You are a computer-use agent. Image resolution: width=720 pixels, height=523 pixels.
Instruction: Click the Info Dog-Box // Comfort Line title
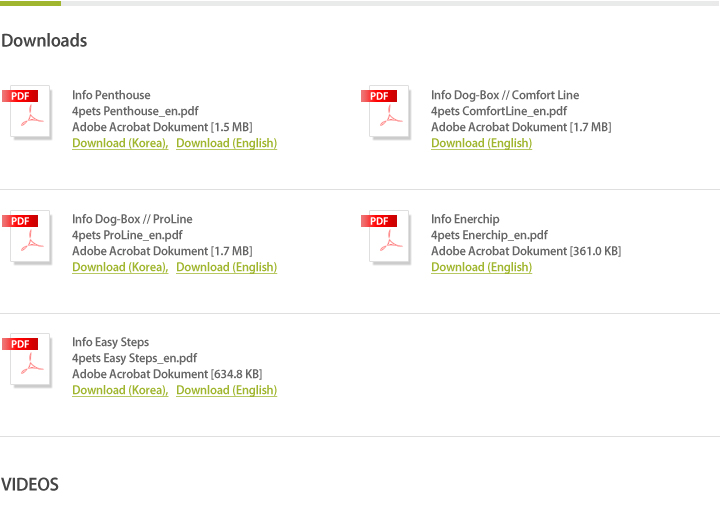pos(505,95)
